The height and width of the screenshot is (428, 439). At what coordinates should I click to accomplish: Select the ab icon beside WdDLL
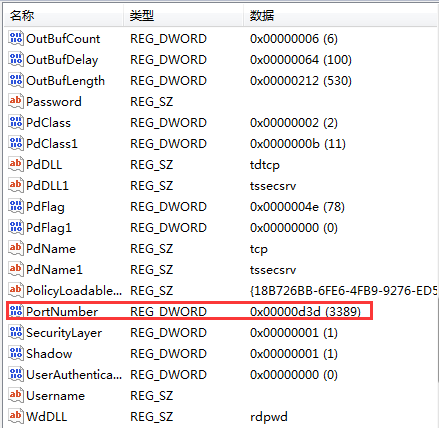coord(16,416)
